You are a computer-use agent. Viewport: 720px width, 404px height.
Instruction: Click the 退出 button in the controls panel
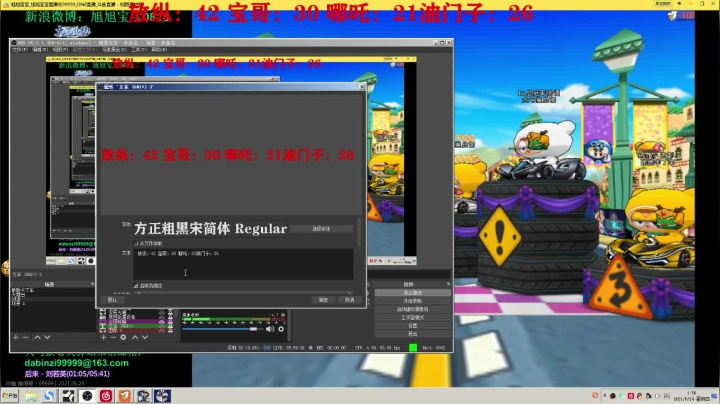point(412,334)
